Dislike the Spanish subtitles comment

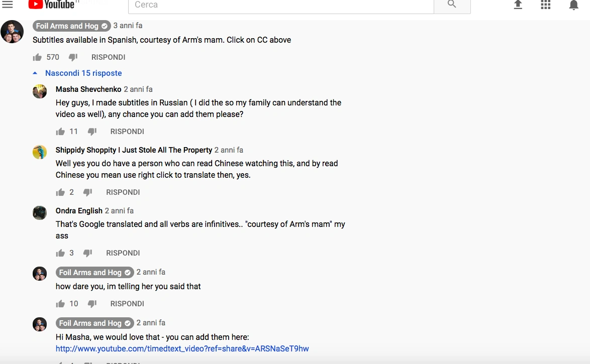[x=73, y=57]
